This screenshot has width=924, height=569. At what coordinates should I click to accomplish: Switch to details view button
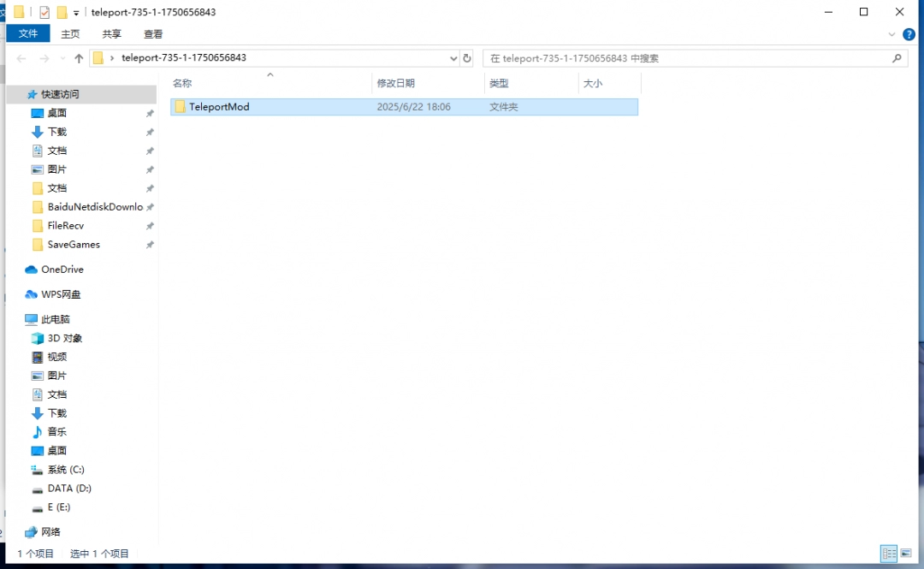point(889,554)
